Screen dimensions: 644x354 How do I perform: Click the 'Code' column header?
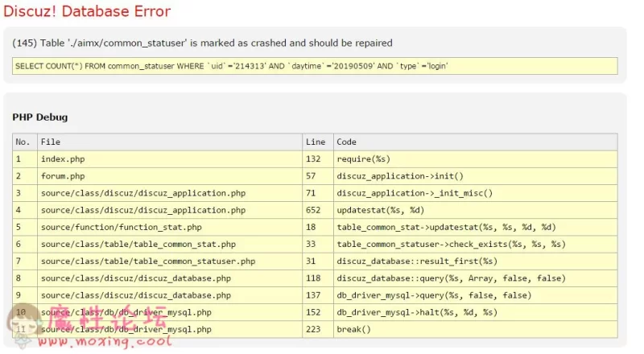coord(476,142)
